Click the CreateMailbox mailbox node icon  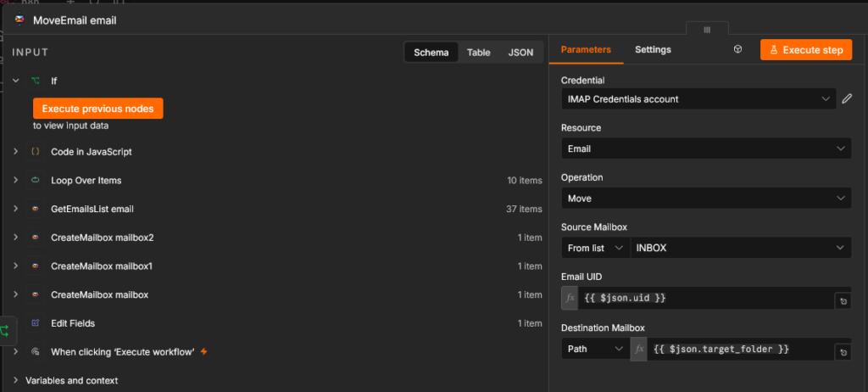click(x=36, y=295)
